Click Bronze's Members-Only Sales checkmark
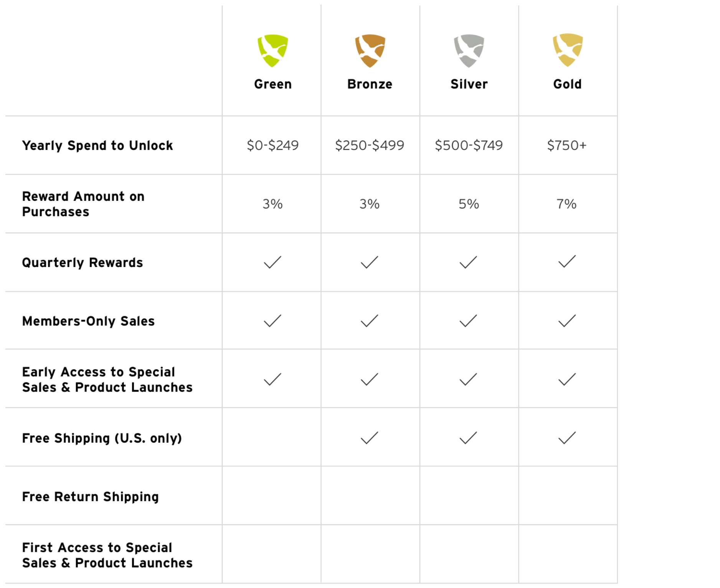 tap(370, 321)
